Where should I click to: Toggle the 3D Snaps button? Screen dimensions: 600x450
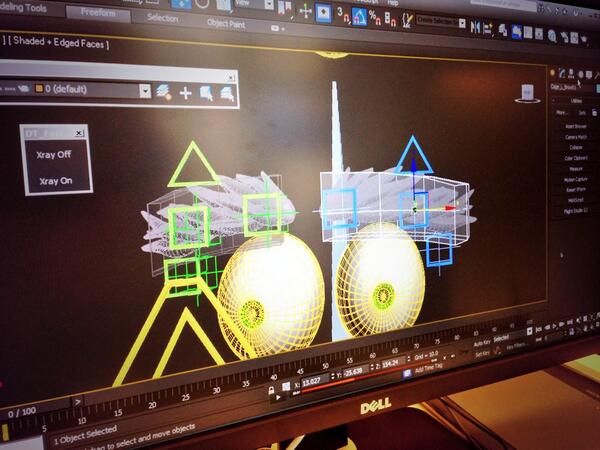click(342, 15)
